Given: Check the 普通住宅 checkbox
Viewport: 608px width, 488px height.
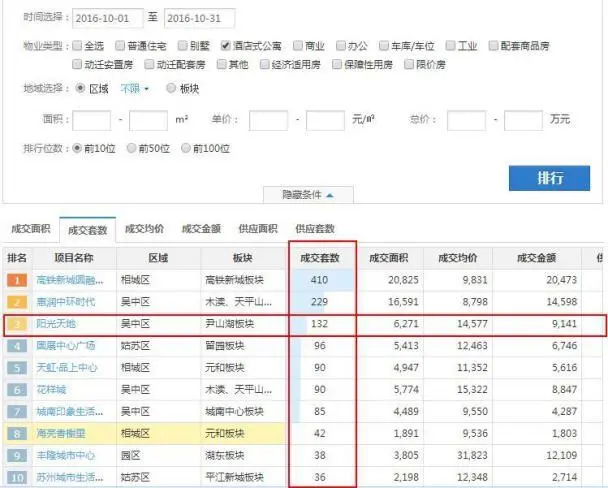Looking at the screenshot, I should tap(120, 46).
